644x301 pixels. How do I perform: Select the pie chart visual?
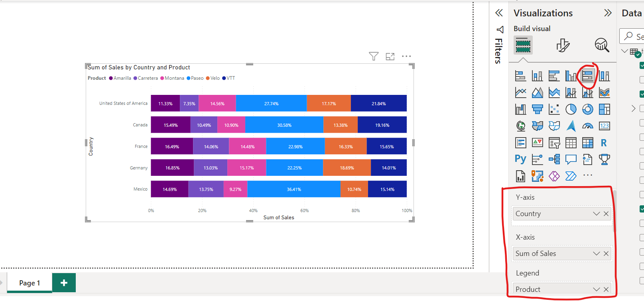tap(571, 109)
